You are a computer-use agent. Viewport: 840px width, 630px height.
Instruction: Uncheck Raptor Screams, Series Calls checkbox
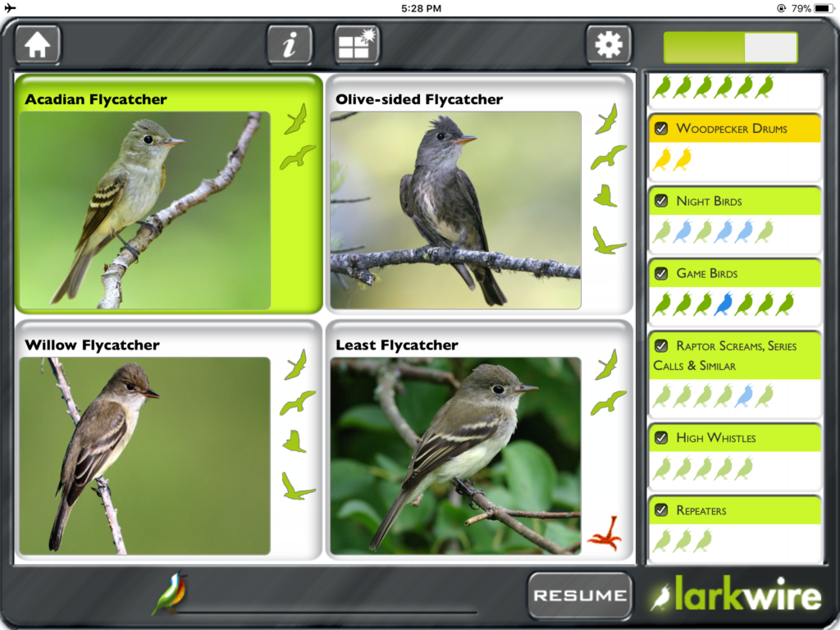point(662,345)
